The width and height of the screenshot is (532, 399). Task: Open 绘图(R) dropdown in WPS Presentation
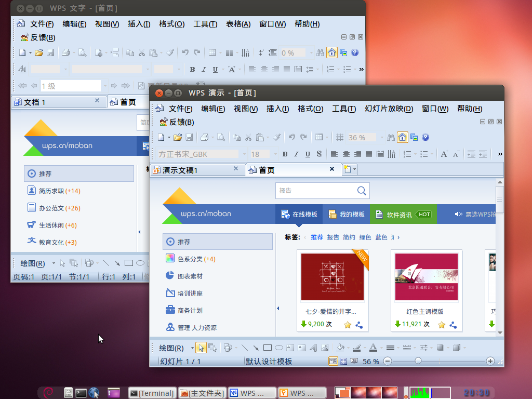[x=192, y=348]
